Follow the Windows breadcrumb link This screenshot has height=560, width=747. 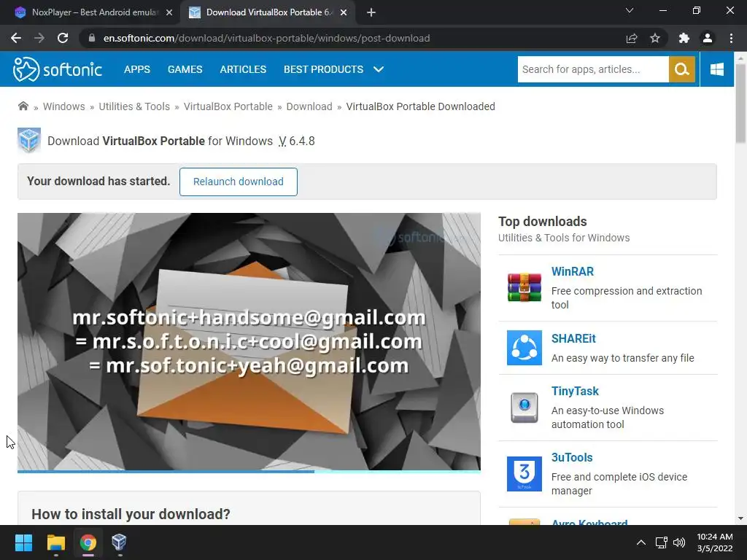tap(64, 106)
